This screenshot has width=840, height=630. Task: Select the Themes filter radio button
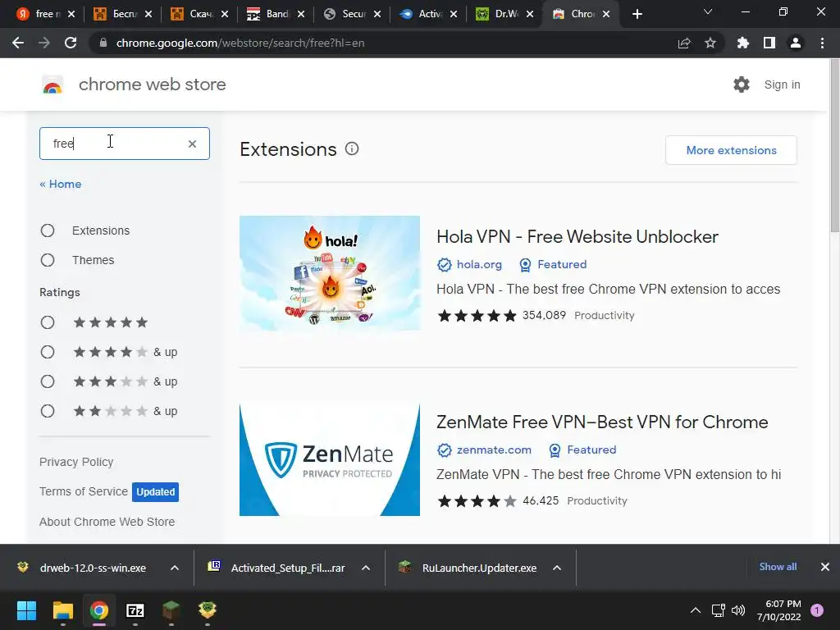[x=48, y=260]
